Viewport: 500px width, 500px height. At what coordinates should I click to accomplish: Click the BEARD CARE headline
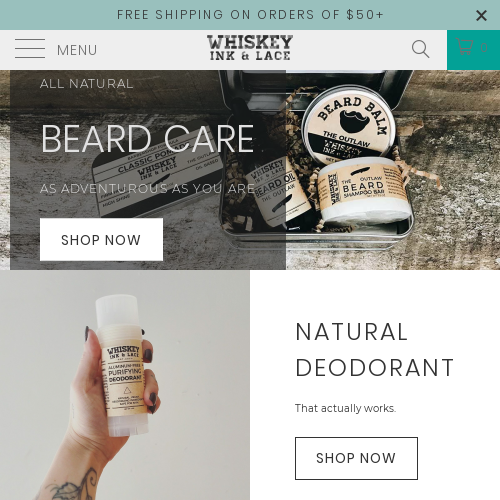[147, 139]
